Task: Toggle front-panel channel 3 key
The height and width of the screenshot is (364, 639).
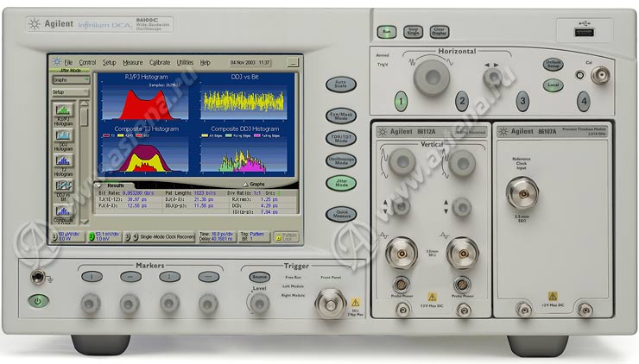Action: [x=522, y=102]
